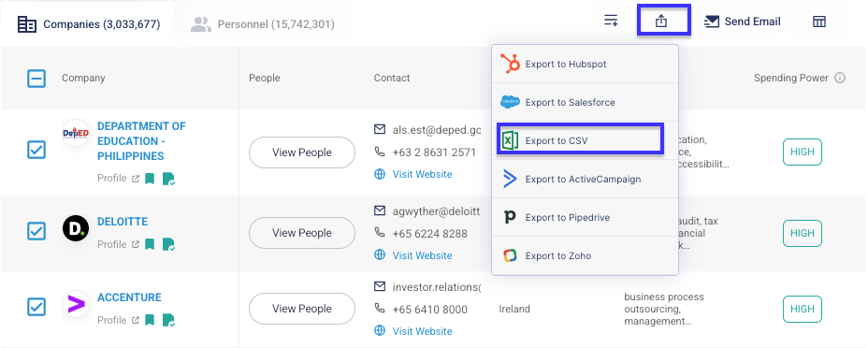This screenshot has width=868, height=348.
Task: Click the +65 6224 8288 phone number
Action: (429, 234)
